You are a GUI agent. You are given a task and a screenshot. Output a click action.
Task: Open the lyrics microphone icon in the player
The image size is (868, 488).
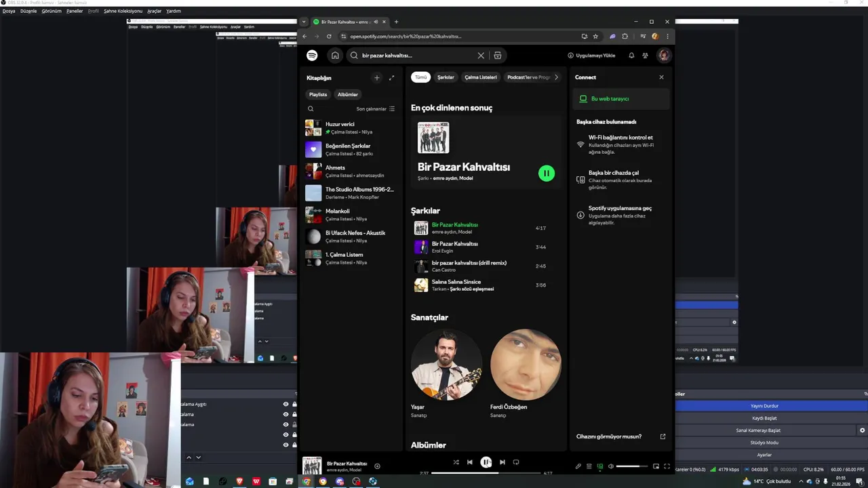click(x=578, y=466)
